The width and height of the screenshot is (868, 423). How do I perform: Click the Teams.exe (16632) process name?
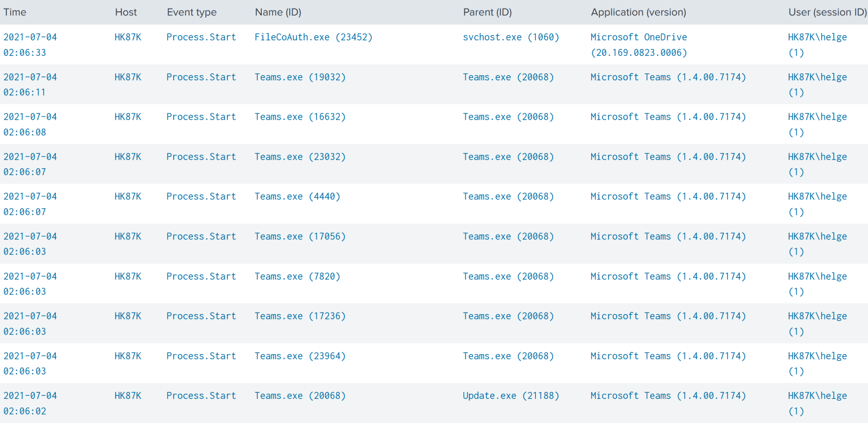(x=300, y=117)
